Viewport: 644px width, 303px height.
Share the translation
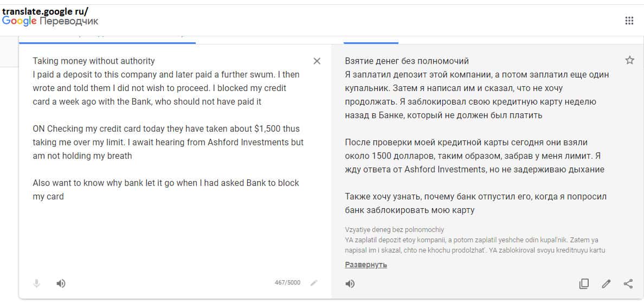tap(628, 283)
